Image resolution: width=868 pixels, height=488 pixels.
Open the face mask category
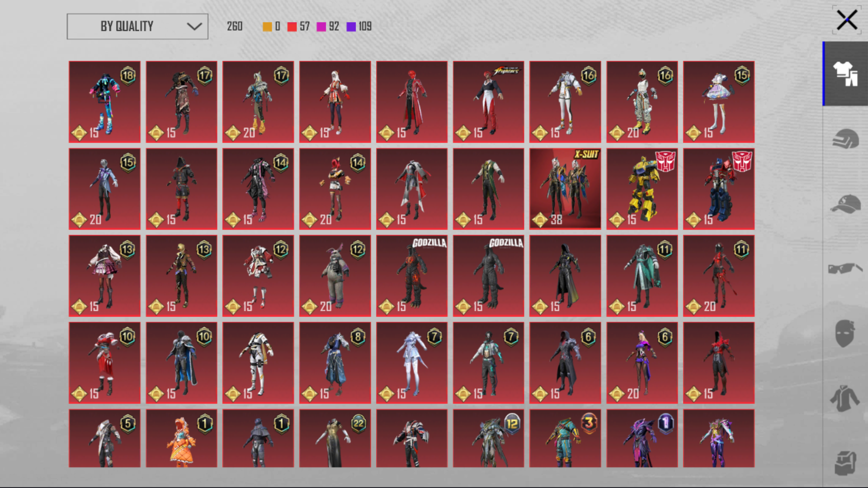point(845,333)
